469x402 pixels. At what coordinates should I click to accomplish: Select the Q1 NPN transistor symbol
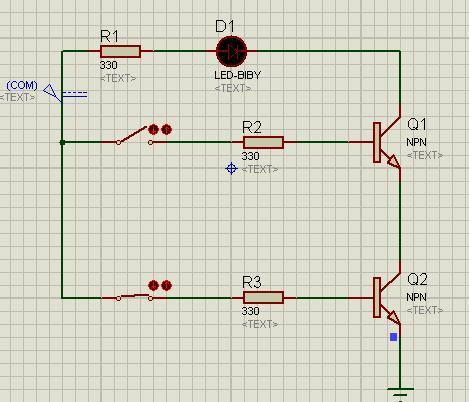tap(387, 142)
